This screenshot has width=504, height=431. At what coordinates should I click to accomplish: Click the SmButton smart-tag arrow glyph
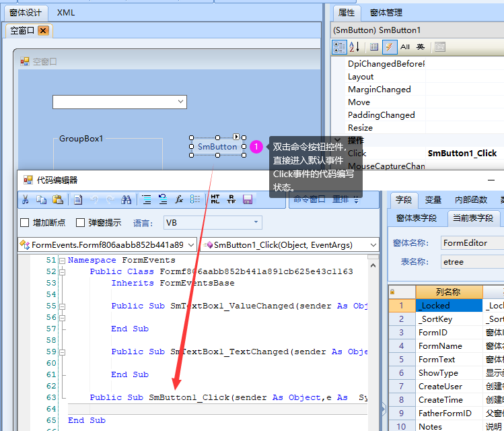[x=236, y=137]
